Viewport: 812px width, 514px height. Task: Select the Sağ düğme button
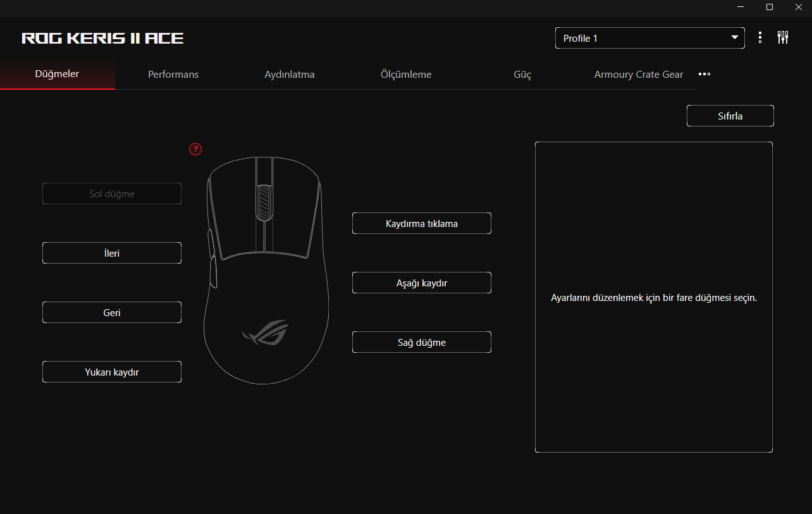422,342
